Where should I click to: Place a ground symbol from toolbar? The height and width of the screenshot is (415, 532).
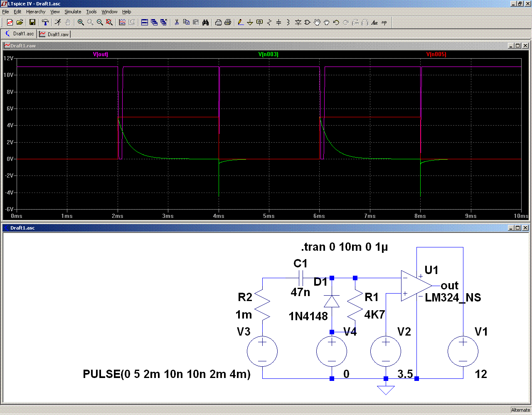[250, 22]
